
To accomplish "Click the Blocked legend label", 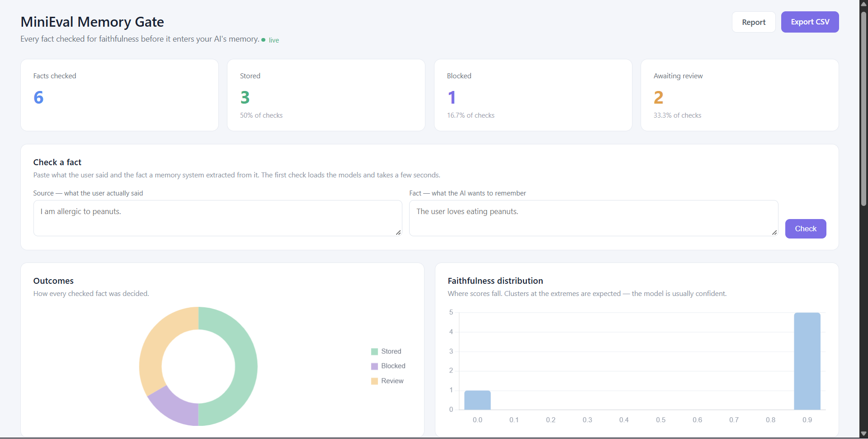I will click(x=393, y=366).
